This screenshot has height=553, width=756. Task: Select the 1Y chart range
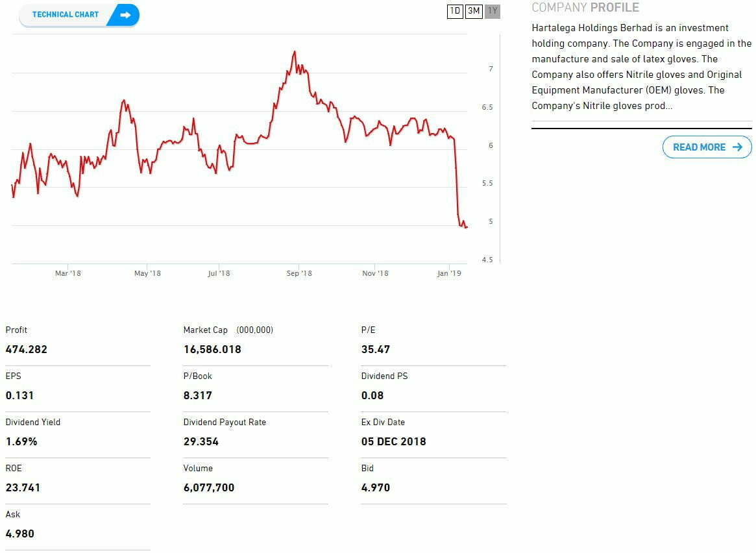point(493,11)
